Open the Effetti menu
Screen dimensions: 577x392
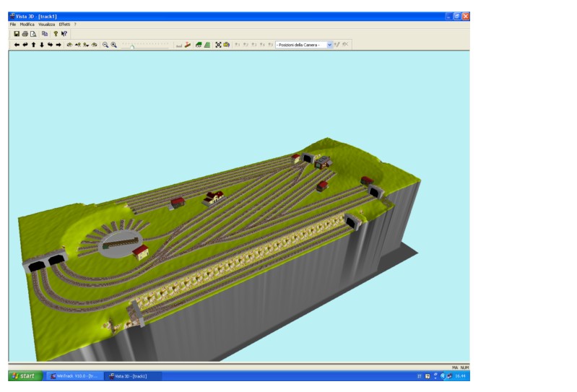pyautogui.click(x=65, y=25)
